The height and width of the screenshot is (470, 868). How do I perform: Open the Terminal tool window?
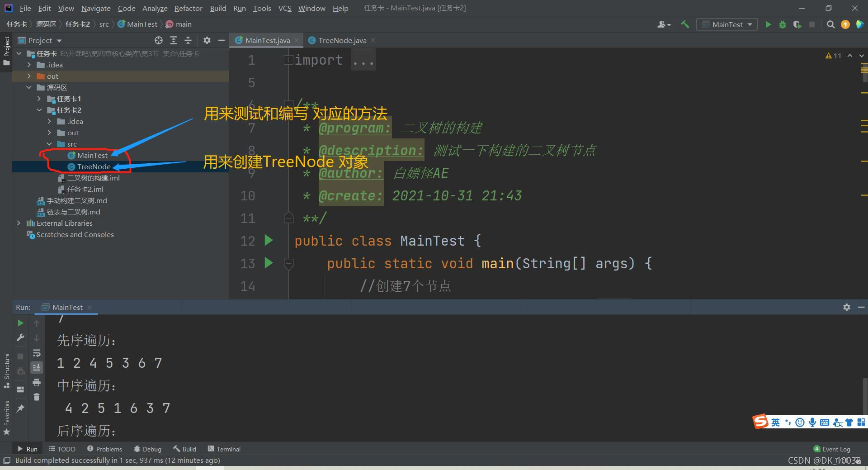[224, 449]
